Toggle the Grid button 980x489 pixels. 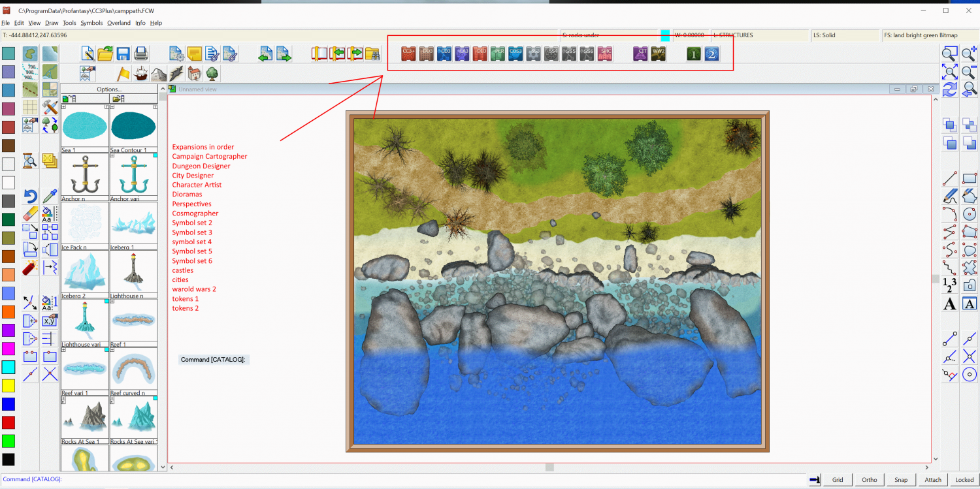tap(838, 480)
